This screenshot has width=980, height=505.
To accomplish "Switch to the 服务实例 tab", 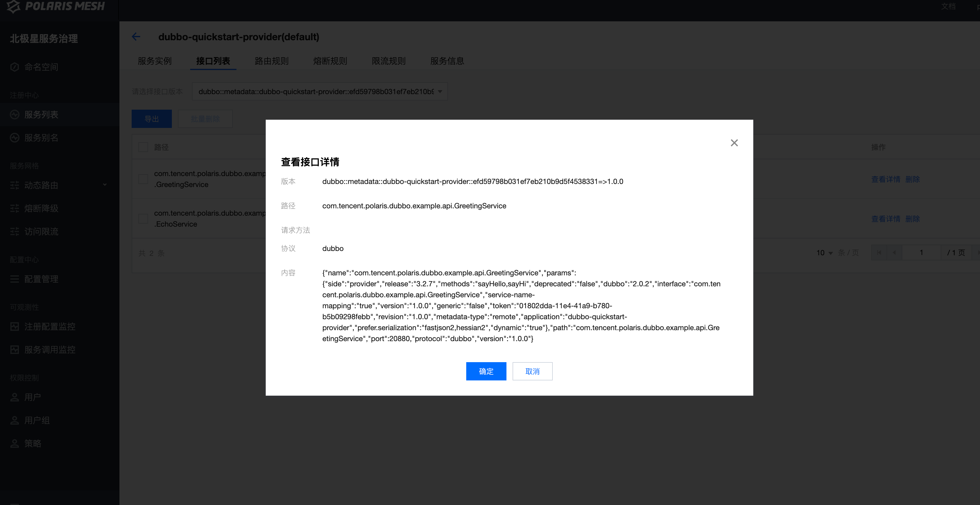I will click(154, 61).
